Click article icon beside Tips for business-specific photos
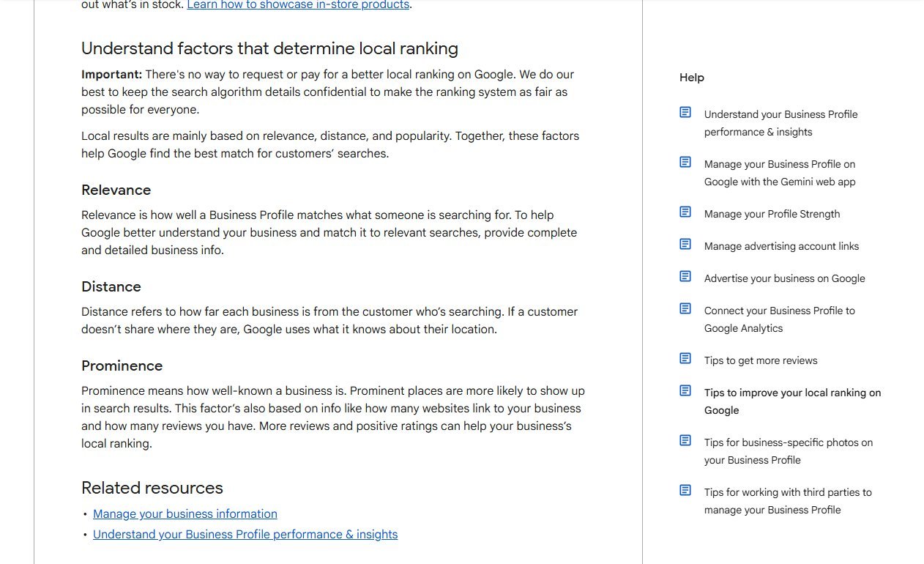Image resolution: width=924 pixels, height=564 pixels. click(685, 440)
